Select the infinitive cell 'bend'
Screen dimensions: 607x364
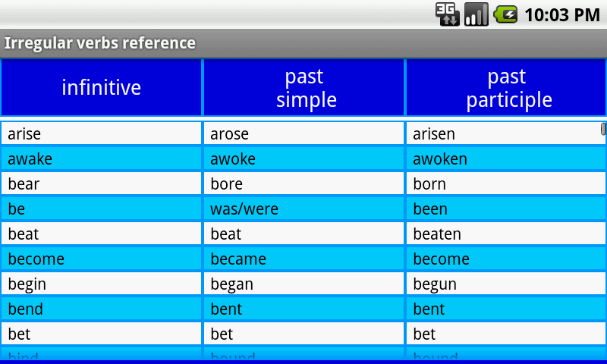coord(102,309)
